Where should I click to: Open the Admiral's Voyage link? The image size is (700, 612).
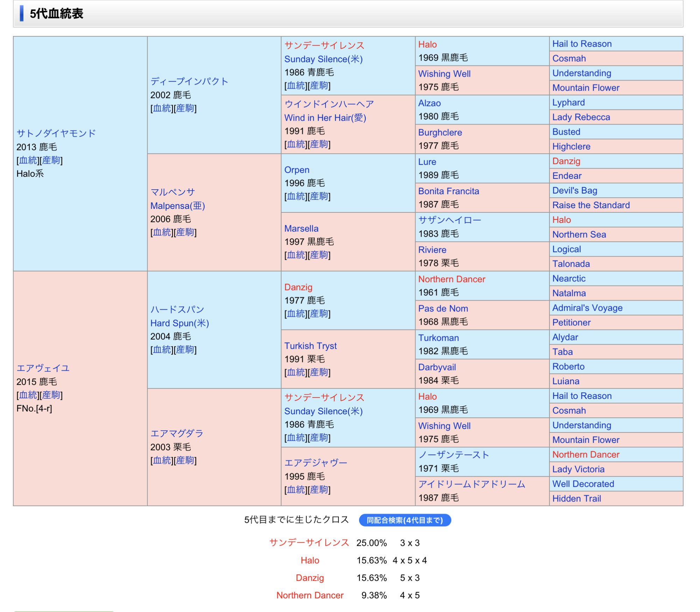click(x=587, y=308)
